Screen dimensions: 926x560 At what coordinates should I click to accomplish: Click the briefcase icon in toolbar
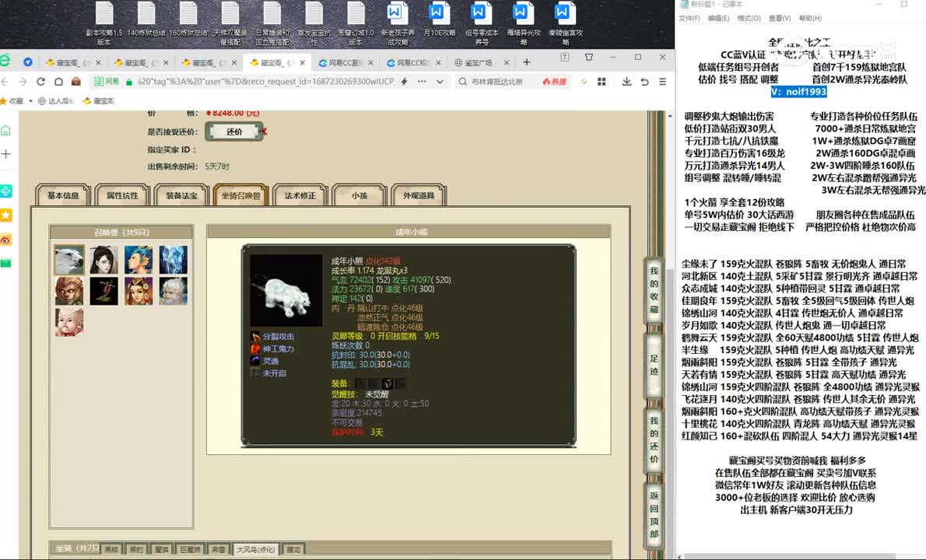tap(76, 82)
